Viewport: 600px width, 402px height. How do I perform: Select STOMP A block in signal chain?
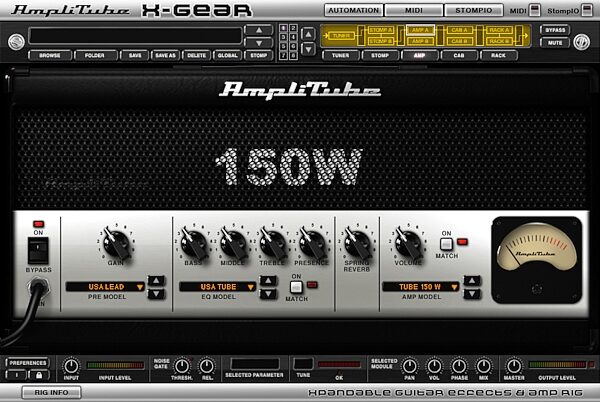click(380, 30)
